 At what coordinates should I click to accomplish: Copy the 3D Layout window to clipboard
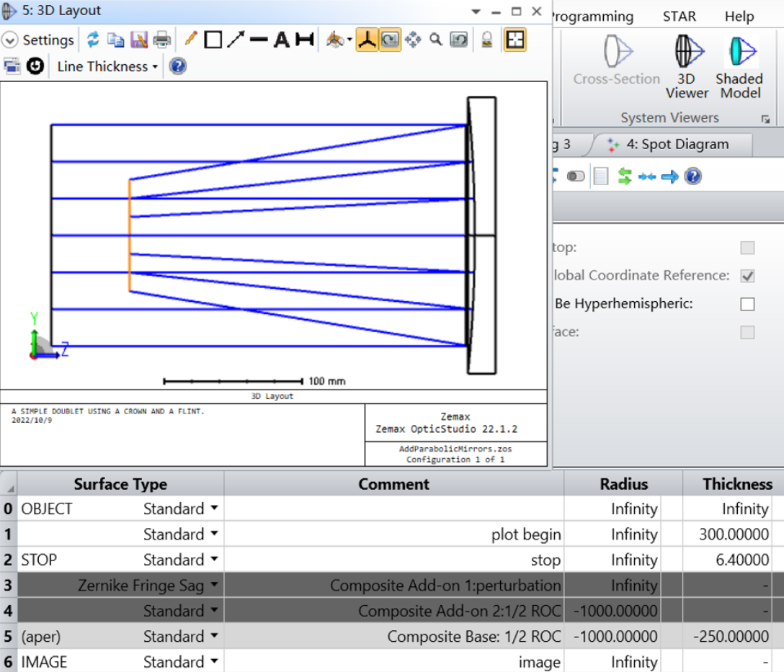tap(116, 40)
